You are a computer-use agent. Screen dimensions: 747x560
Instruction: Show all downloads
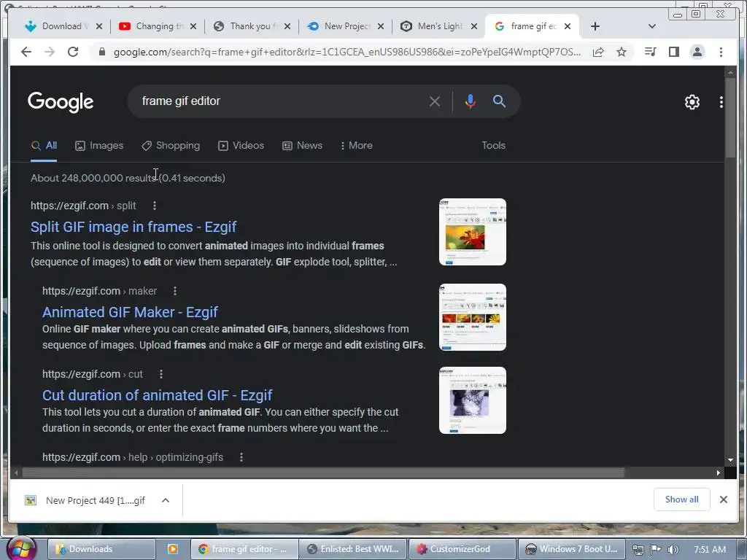coord(682,499)
